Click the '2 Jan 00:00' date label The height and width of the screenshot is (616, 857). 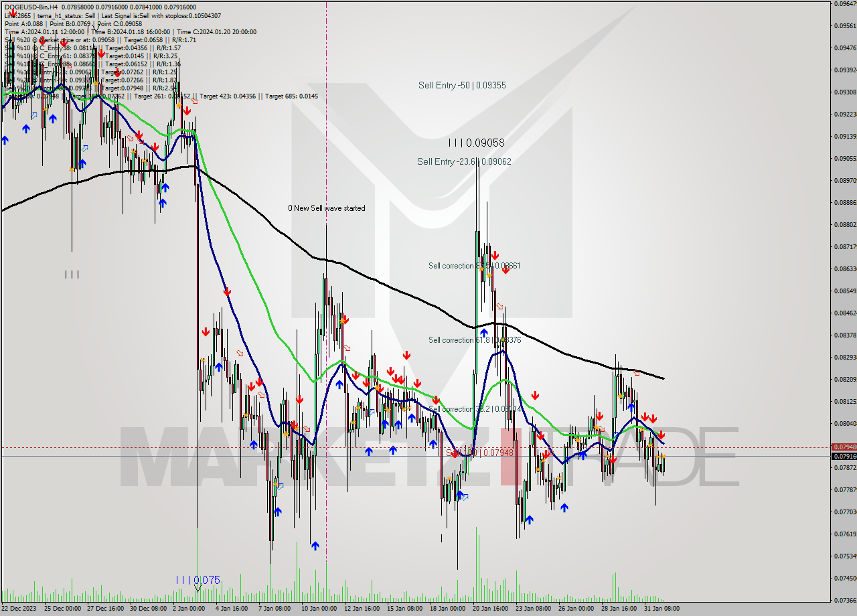(x=189, y=609)
